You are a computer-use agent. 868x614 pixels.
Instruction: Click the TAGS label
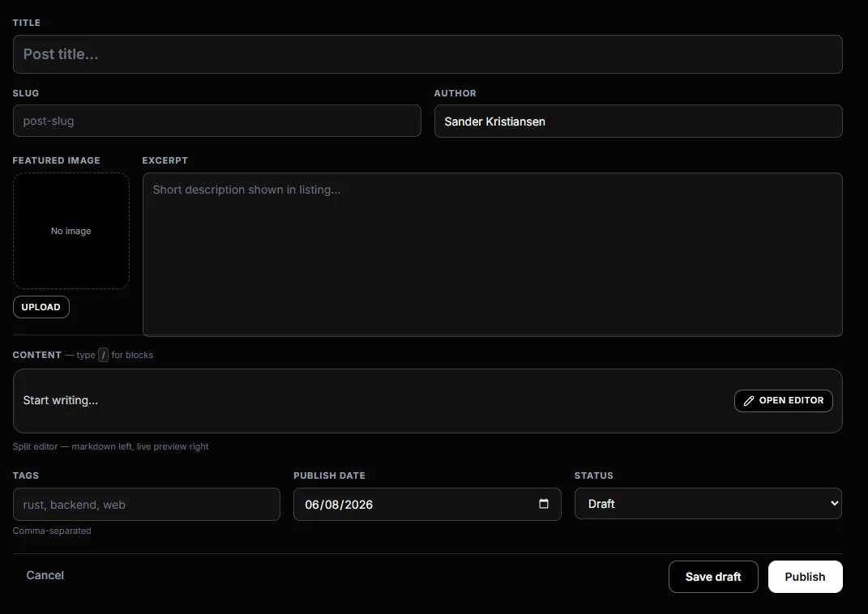26,475
